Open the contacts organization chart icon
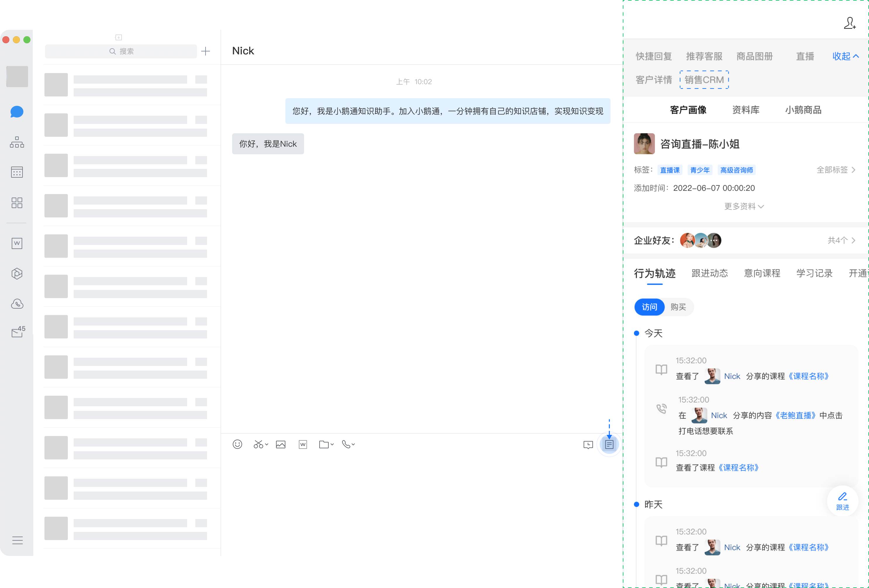 tap(17, 142)
